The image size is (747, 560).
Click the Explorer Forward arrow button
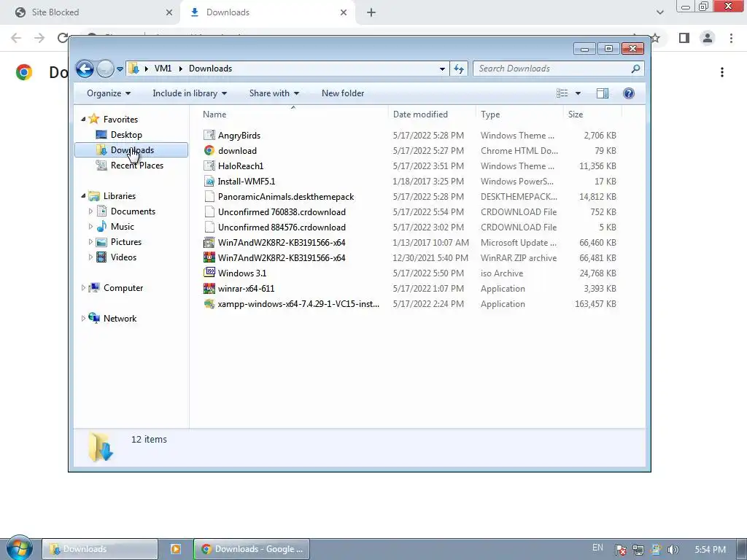[105, 69]
